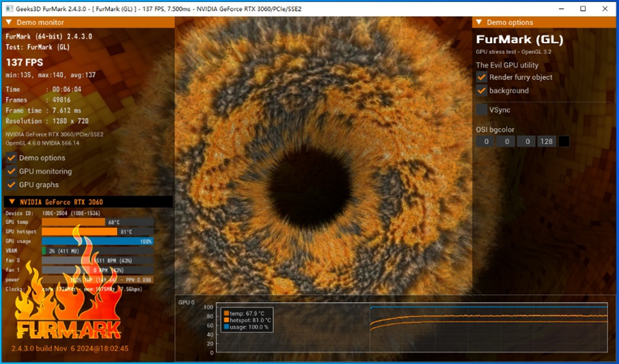
Task: Uncheck Render furry object
Action: coord(482,77)
